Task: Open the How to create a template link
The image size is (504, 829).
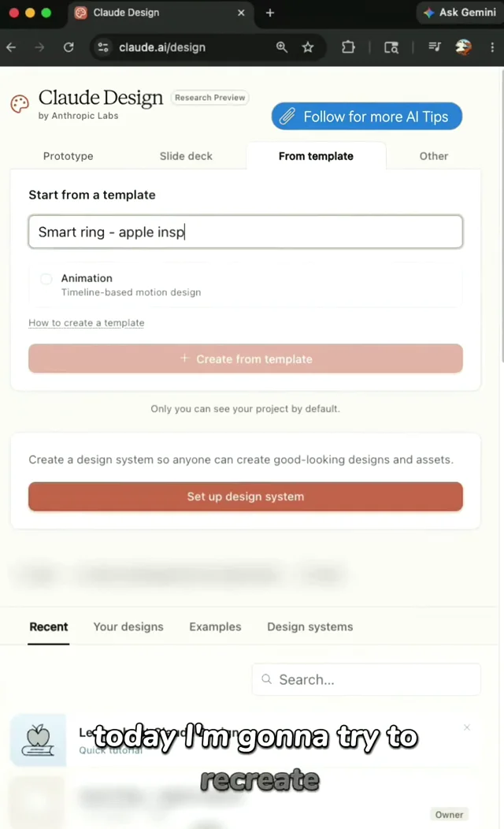Action: coord(86,322)
